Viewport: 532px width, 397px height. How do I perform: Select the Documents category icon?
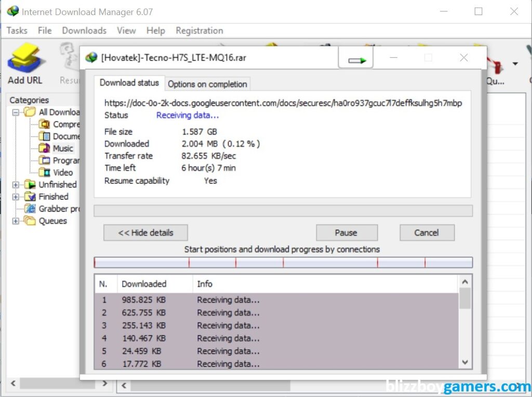pos(44,136)
